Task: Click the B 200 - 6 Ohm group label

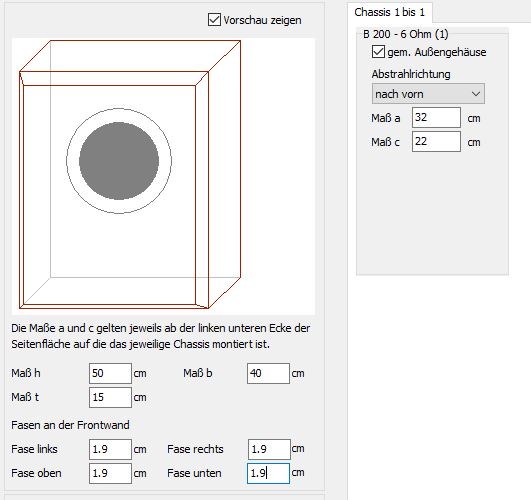Action: coord(406,34)
